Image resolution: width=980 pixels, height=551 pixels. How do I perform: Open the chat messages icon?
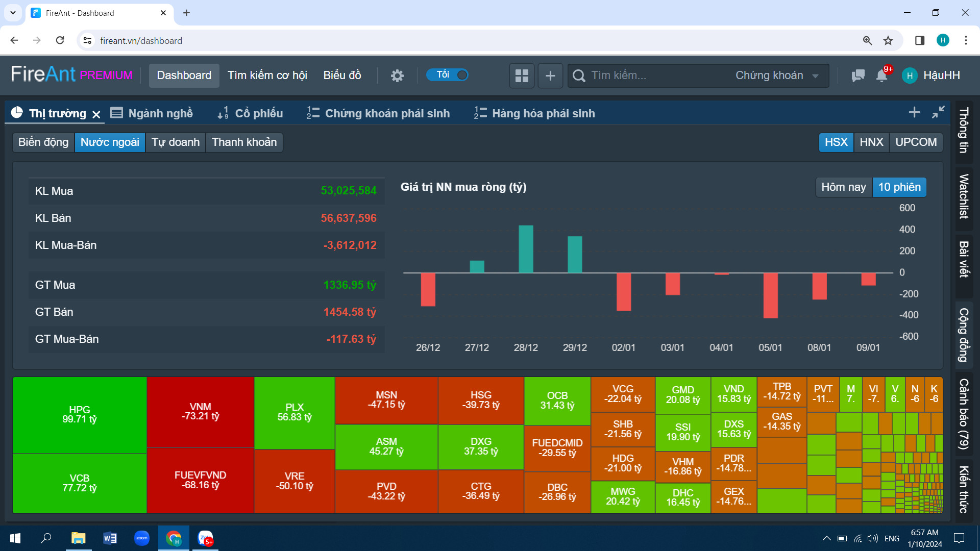tap(858, 76)
